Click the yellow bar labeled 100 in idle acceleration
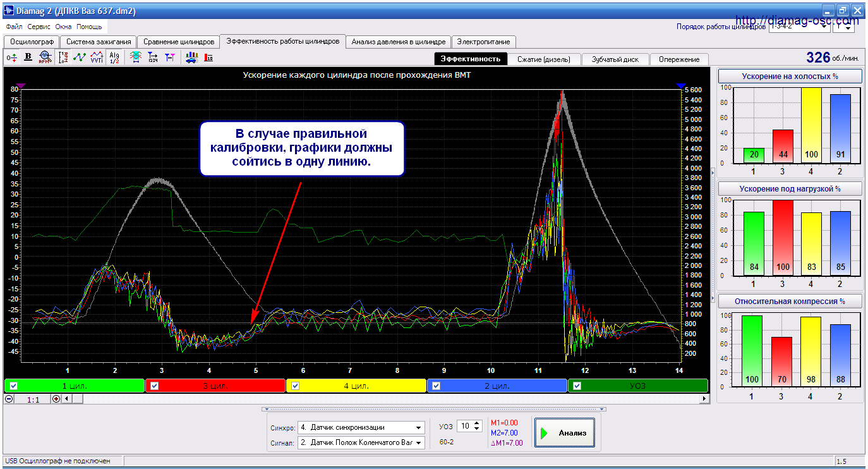Image resolution: width=868 pixels, height=469 pixels. pyautogui.click(x=811, y=126)
